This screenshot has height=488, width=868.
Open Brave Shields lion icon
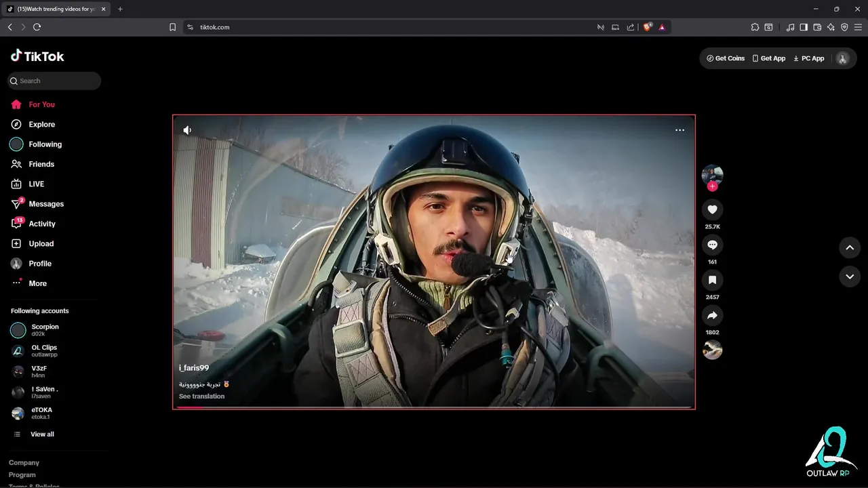tap(648, 27)
